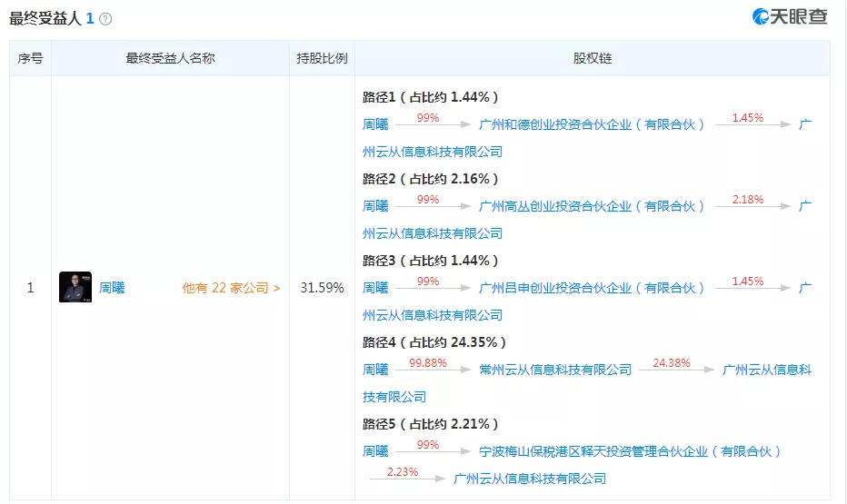The image size is (847, 504).
Task: Click the 路径5（占比约 2.21%）heading
Action: pos(431,424)
